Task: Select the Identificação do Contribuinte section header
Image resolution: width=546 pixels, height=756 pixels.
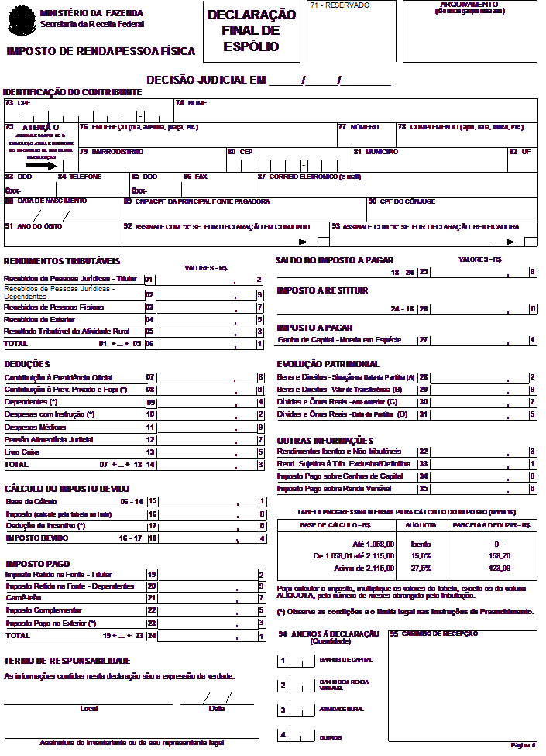Action: coord(72,92)
